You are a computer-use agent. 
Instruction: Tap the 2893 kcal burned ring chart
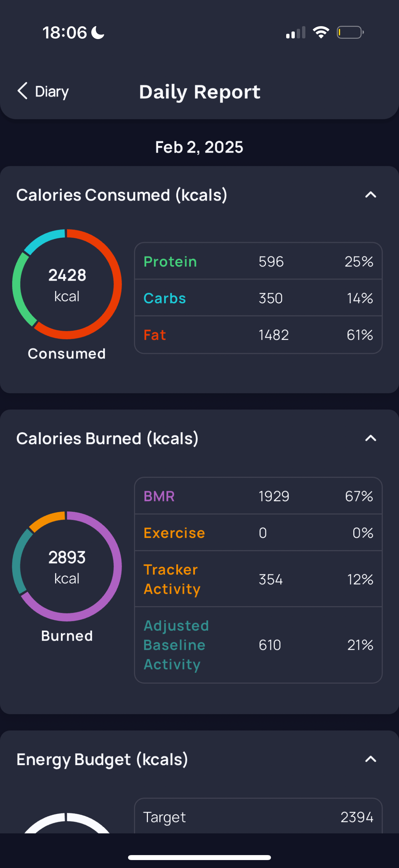click(x=67, y=566)
